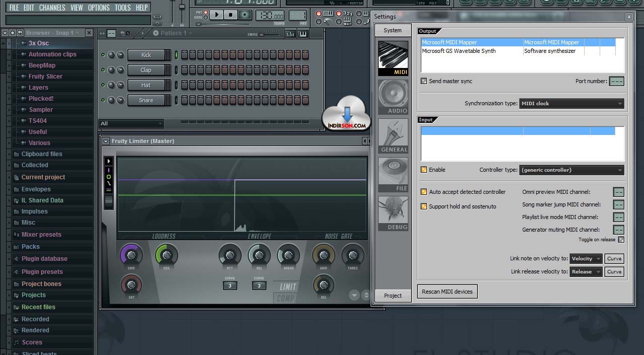This screenshot has width=644, height=355.
Task: Click the envelope Att knob
Action: coord(230,254)
